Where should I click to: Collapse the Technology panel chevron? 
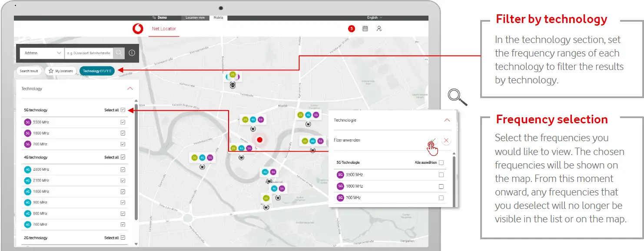coord(129,89)
